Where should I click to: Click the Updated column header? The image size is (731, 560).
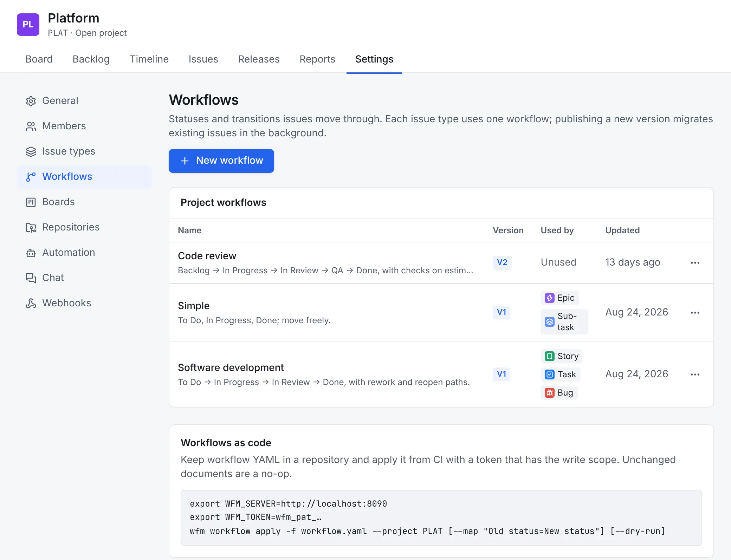(x=622, y=230)
